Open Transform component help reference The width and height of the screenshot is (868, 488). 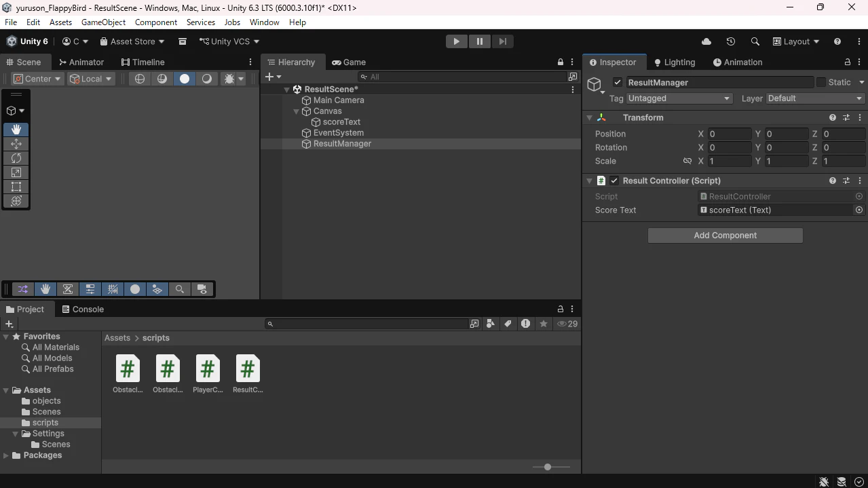coord(833,117)
